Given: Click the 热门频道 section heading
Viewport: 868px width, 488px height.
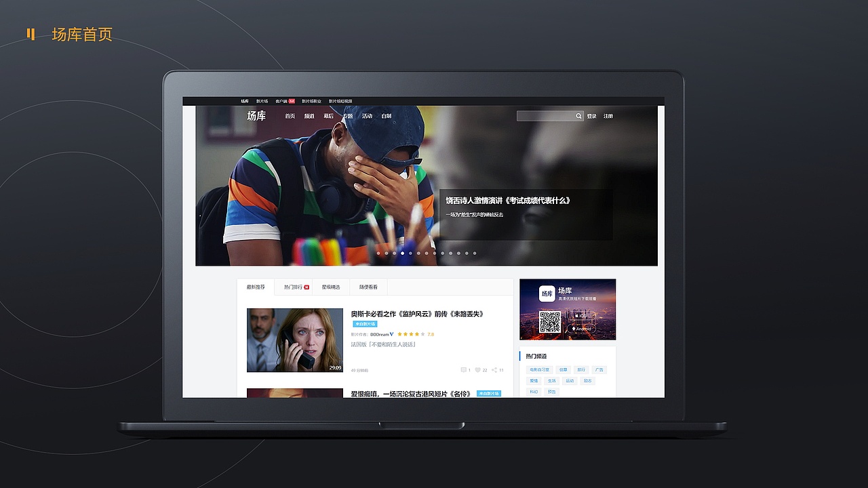Looking at the screenshot, I should pos(536,356).
